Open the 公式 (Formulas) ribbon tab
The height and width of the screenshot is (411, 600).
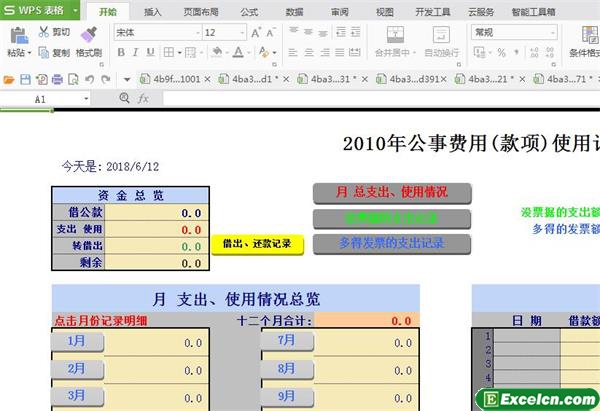tap(249, 12)
